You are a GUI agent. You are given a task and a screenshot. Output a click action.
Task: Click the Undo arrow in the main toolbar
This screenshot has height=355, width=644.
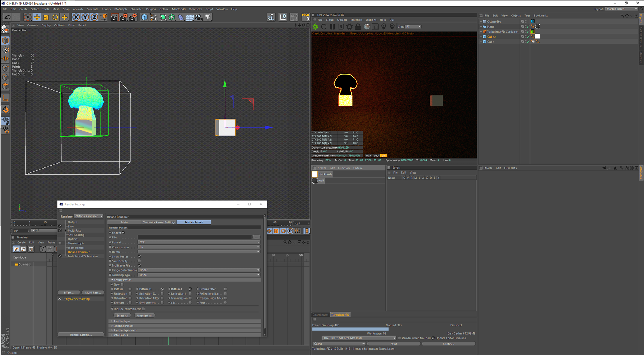(x=7, y=17)
